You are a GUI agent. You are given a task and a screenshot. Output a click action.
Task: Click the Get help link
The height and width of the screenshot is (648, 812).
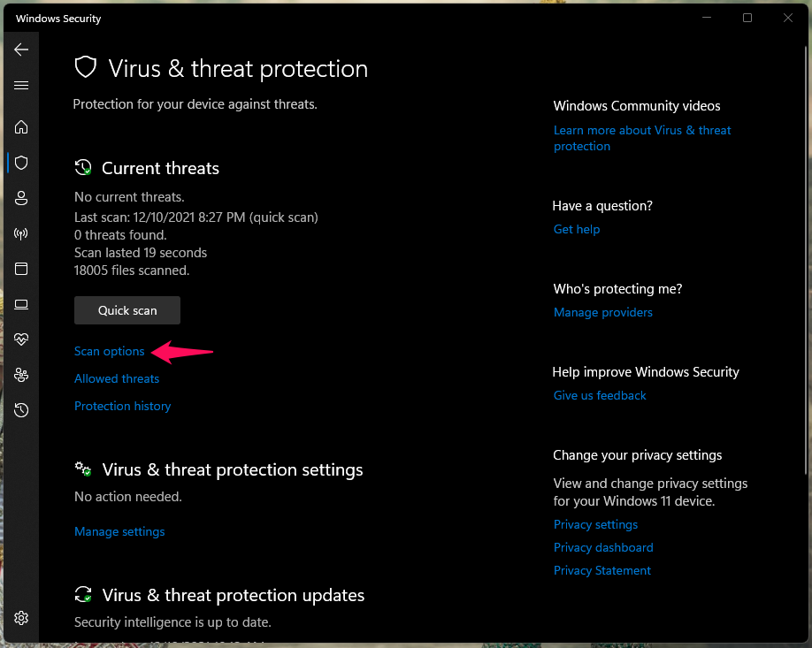pyautogui.click(x=577, y=229)
